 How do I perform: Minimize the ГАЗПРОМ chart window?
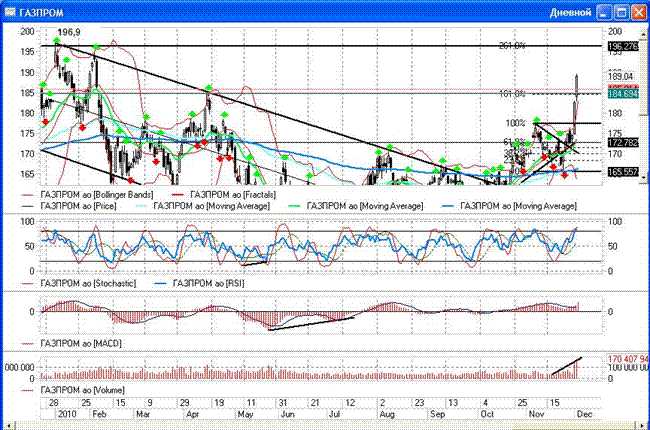pyautogui.click(x=604, y=13)
